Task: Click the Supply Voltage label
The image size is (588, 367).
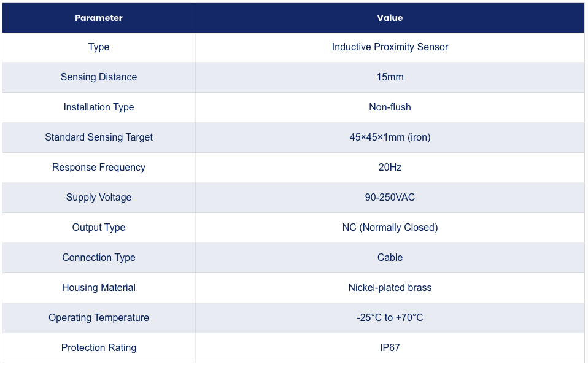Action: coord(99,198)
